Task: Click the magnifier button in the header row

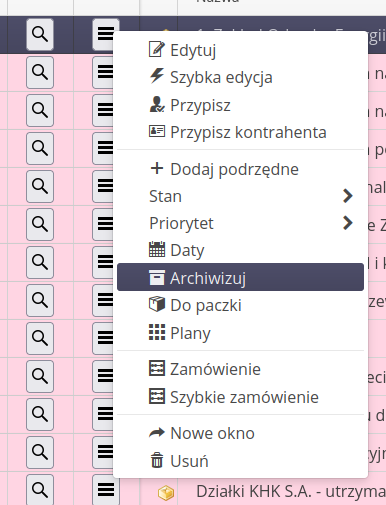Action: pyautogui.click(x=40, y=34)
